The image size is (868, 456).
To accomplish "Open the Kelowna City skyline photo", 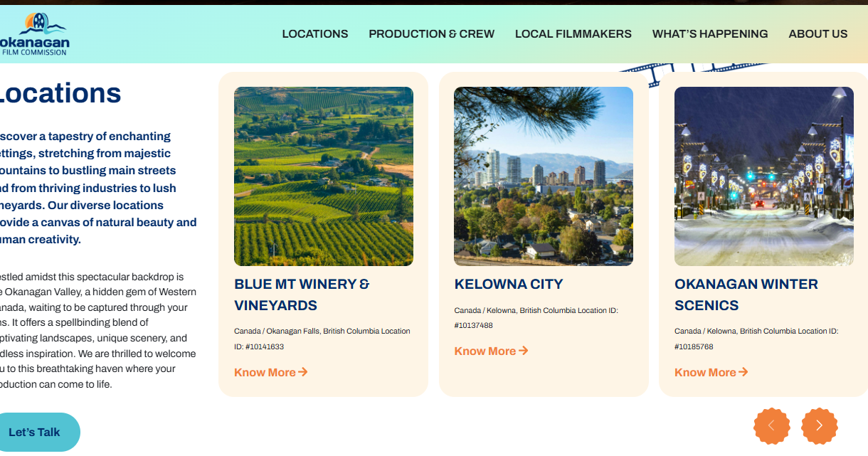I will (543, 176).
